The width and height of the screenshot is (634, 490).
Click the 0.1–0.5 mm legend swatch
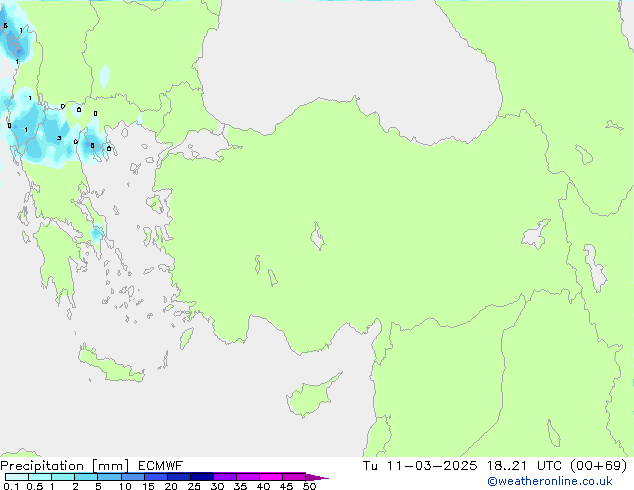pos(17,477)
